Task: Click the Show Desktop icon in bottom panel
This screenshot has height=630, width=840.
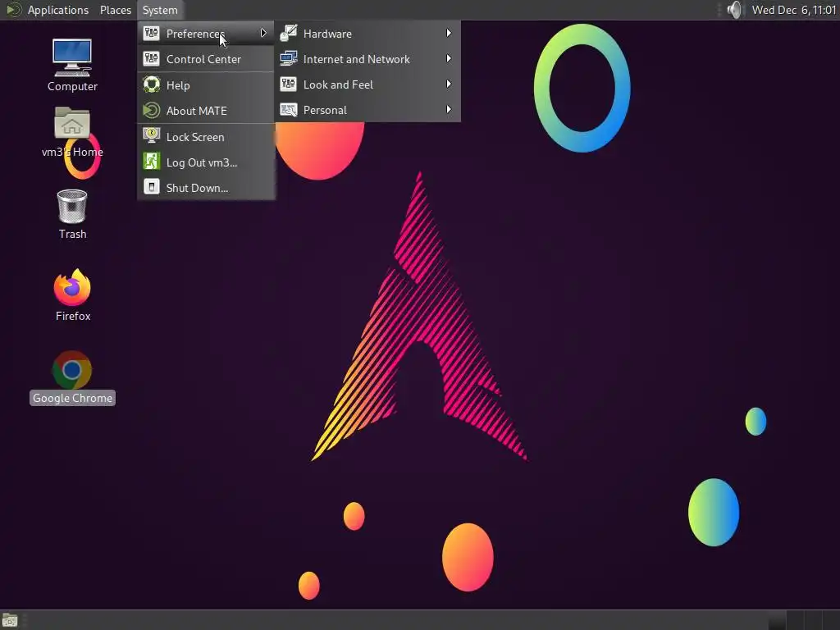Action: pos(10,620)
